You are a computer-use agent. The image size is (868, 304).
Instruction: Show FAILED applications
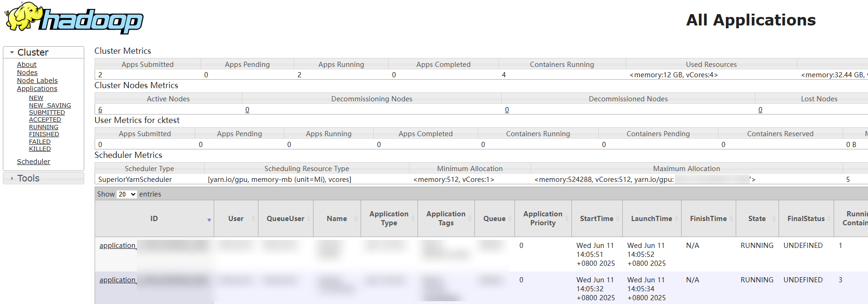click(x=40, y=142)
